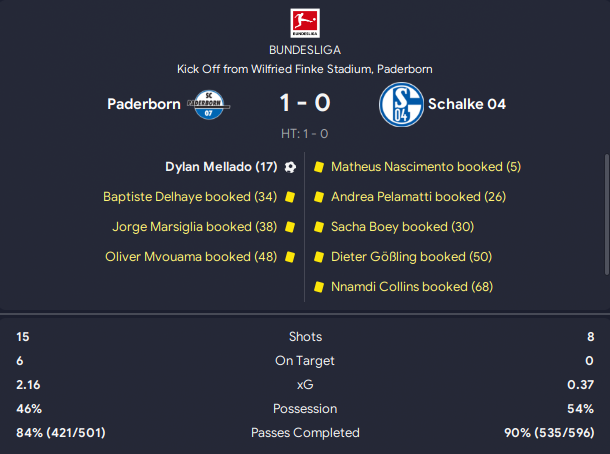Click yellow card icon for Oliver Mvouama

pyautogui.click(x=289, y=257)
